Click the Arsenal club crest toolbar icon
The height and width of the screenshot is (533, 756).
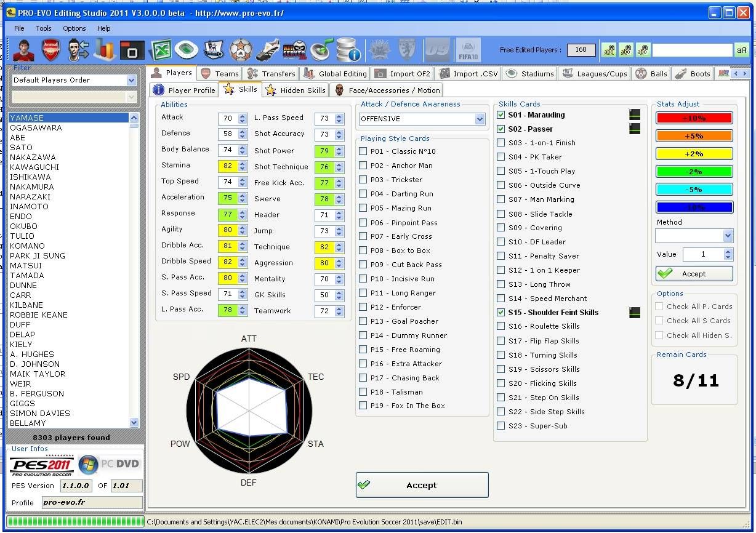[x=50, y=50]
